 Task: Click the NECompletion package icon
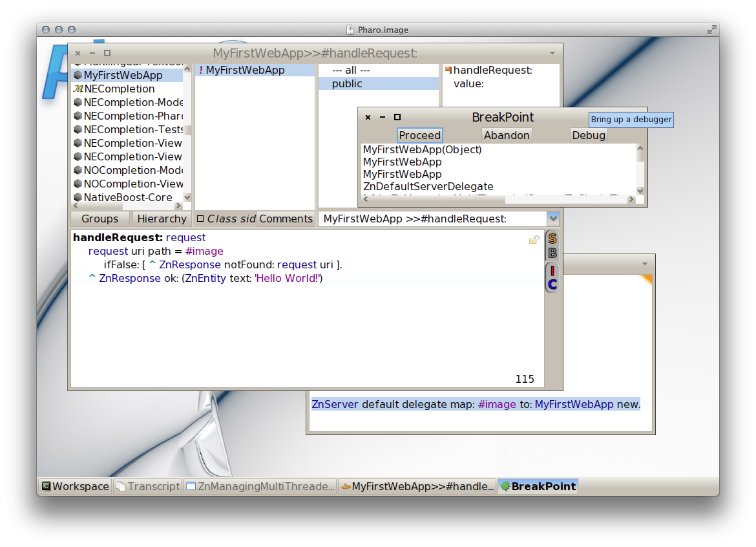[78, 89]
